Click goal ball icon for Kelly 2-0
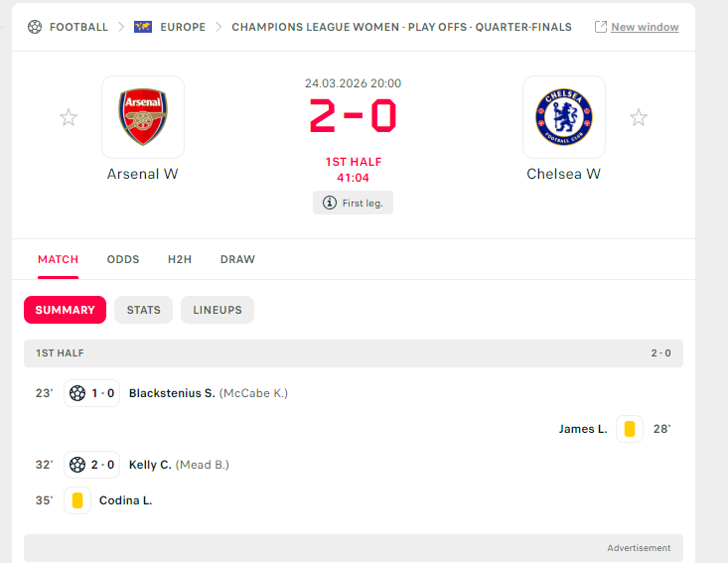The width and height of the screenshot is (728, 563). [77, 465]
